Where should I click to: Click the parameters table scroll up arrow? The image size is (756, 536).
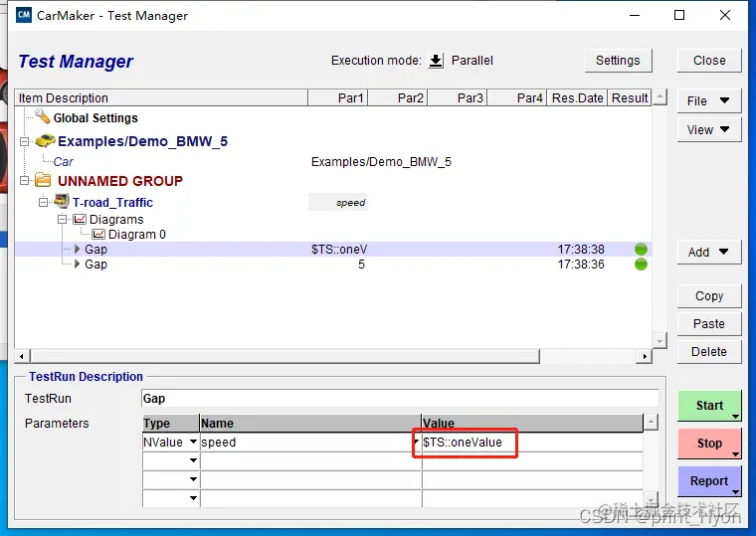[651, 423]
